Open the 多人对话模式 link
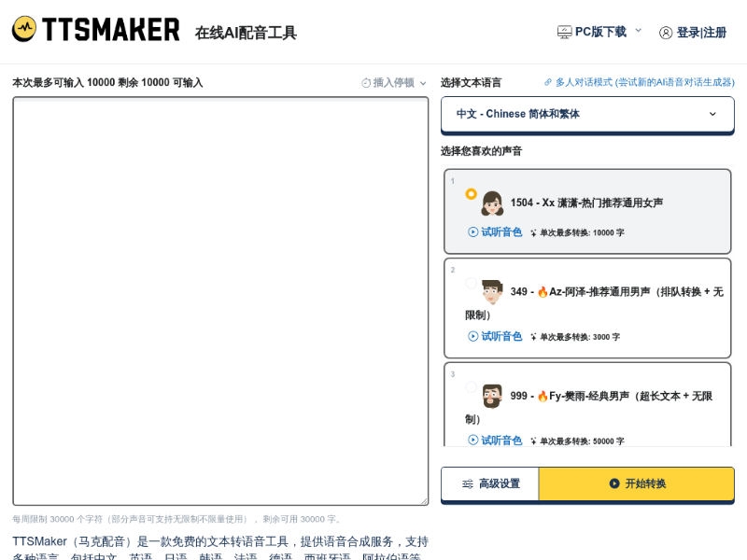 (644, 82)
